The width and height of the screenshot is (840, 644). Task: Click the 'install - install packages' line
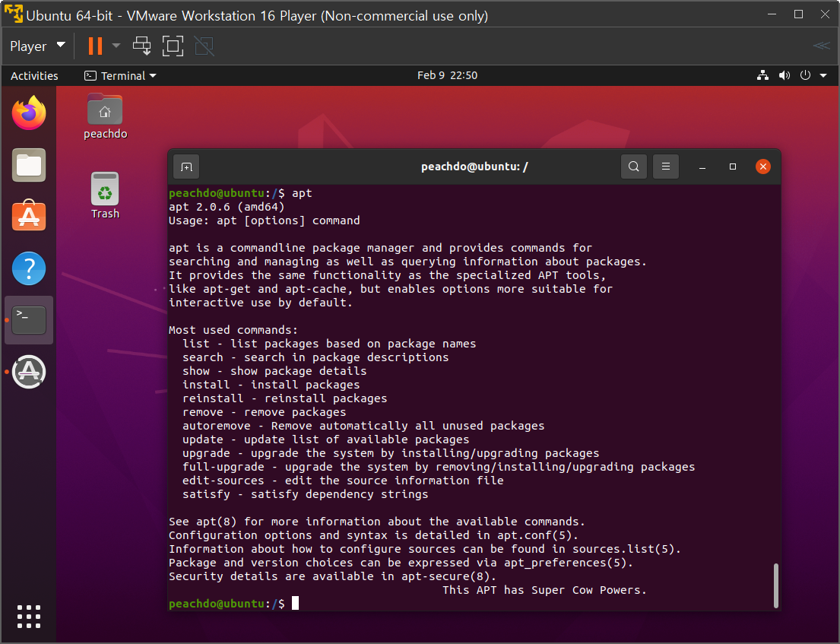coord(271,385)
